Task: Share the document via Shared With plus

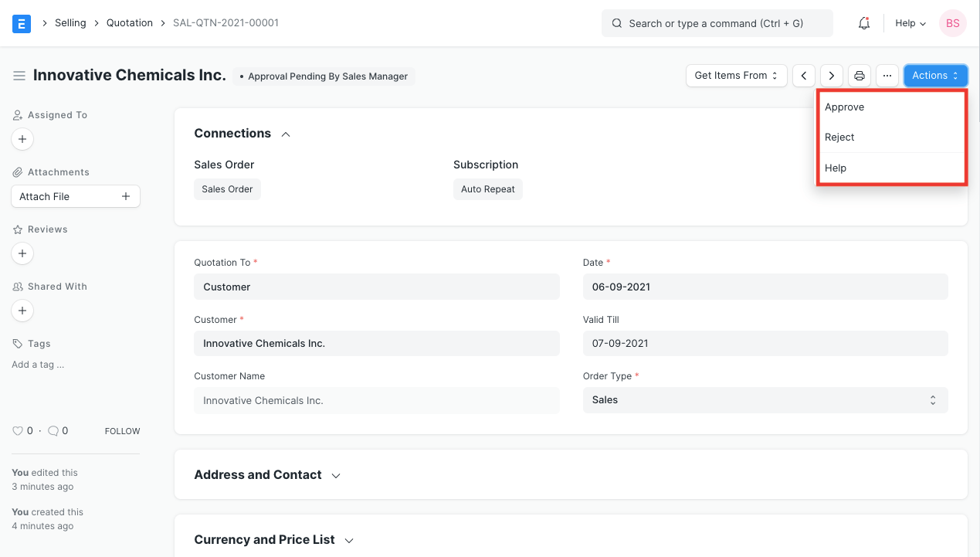Action: [x=22, y=311]
